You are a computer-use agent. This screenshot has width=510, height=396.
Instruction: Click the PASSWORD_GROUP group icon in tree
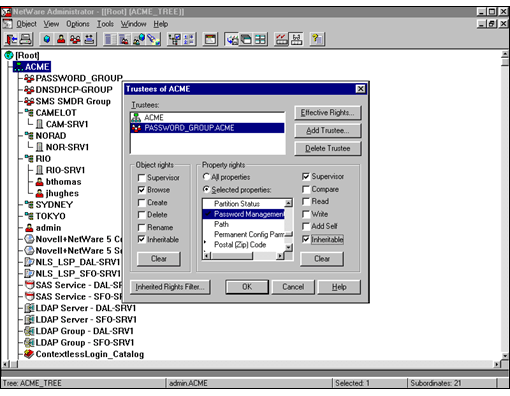coord(29,78)
